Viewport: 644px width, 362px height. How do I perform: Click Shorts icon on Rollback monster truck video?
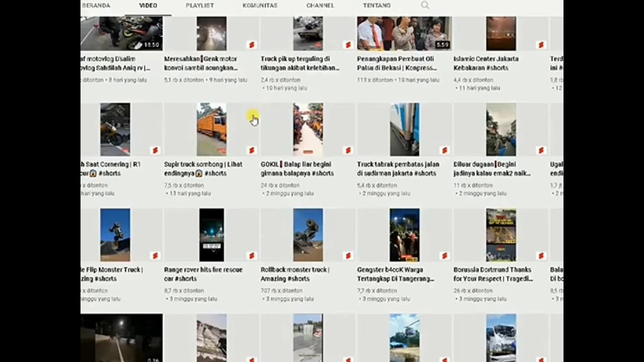(348, 256)
